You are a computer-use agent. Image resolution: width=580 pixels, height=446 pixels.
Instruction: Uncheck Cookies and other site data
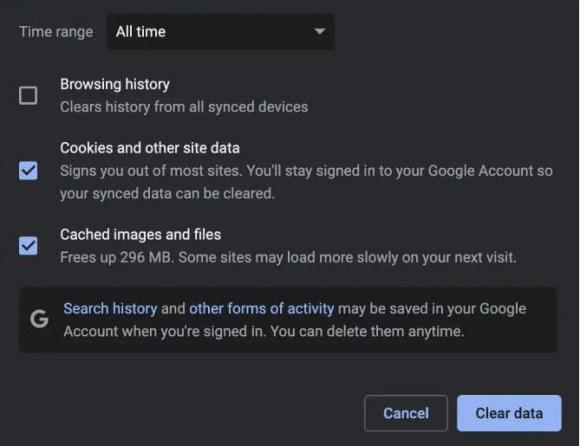pos(28,170)
